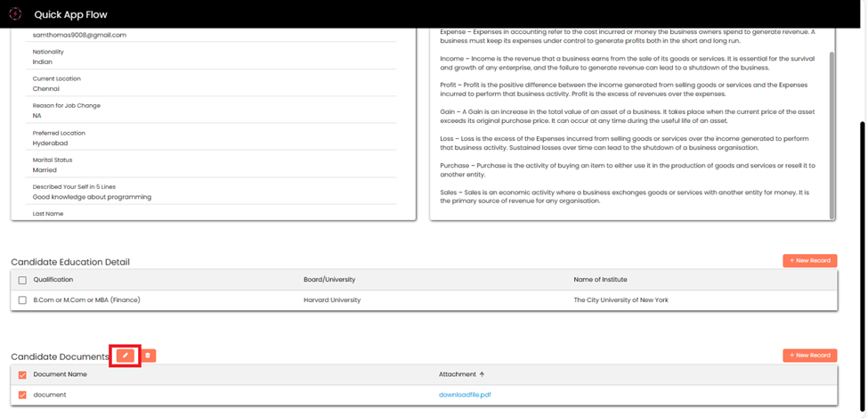Select the Harvard University education row
This screenshot has width=868, height=418.
[x=332, y=300]
